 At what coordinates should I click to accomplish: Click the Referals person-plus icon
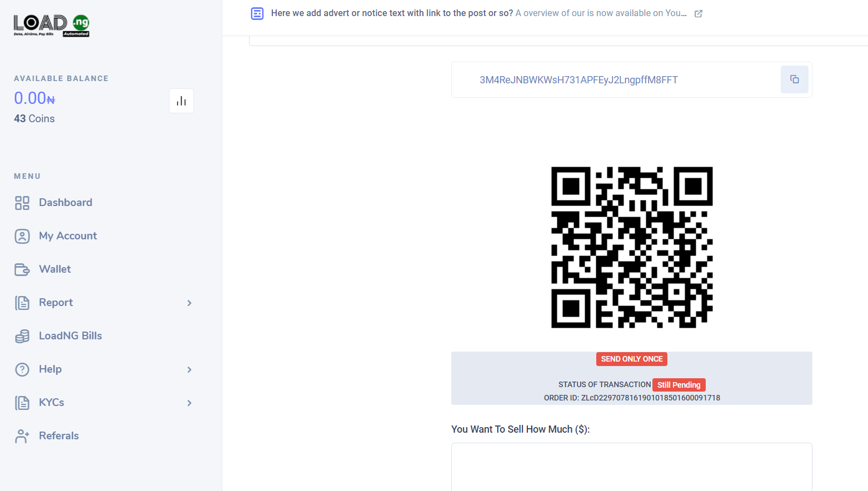(22, 436)
